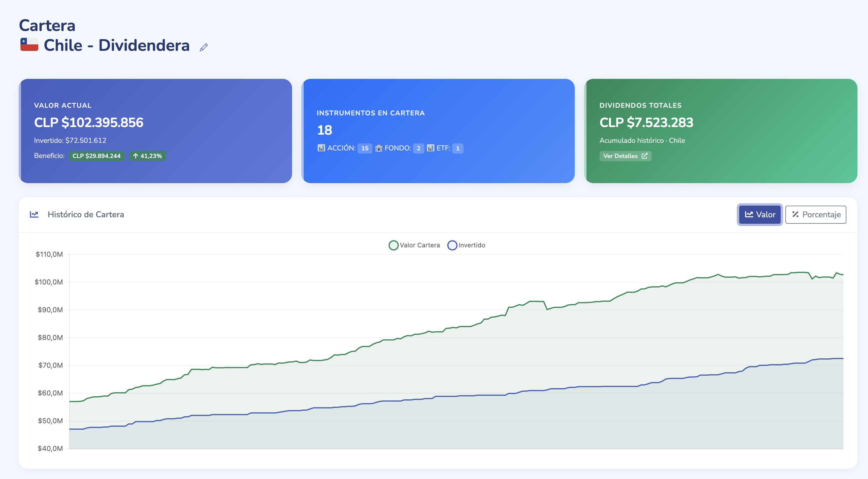Click the green Valor Cartera legend circle
Viewport: 868px width, 479px height.
[393, 245]
